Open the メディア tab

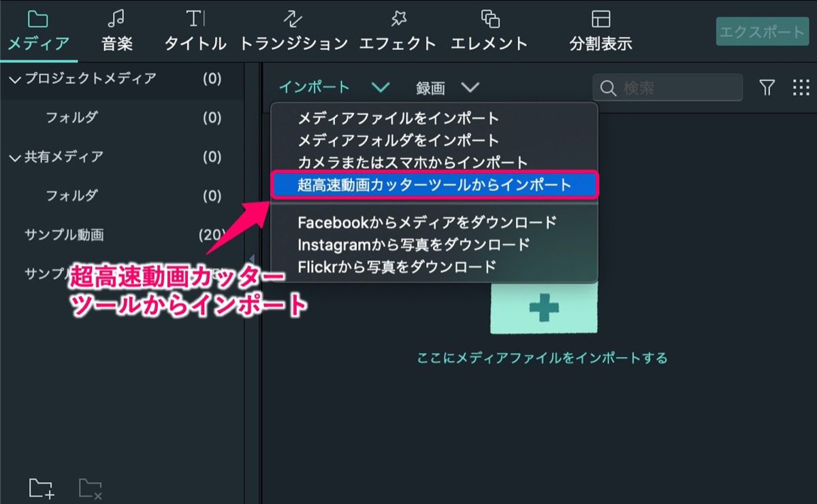(x=38, y=31)
